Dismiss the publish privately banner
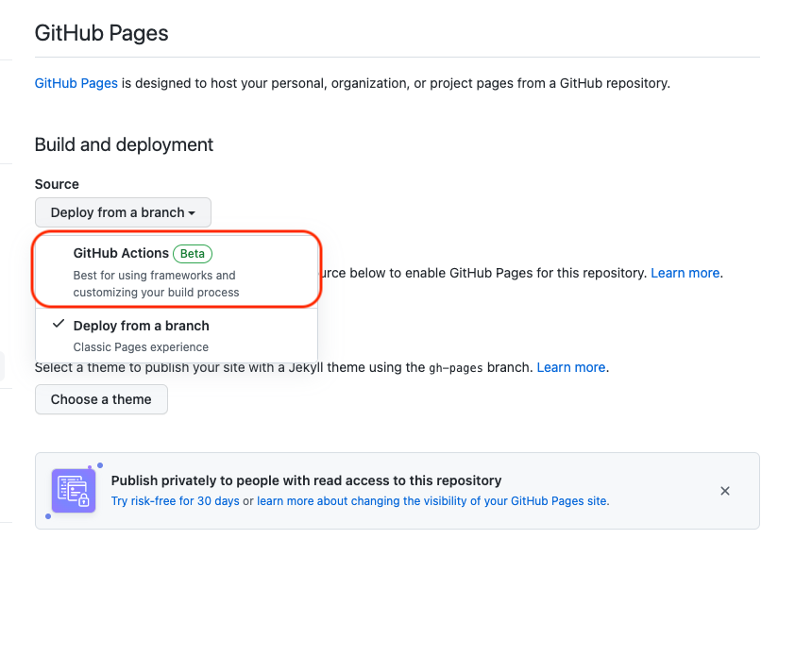The image size is (812, 657). click(x=725, y=491)
